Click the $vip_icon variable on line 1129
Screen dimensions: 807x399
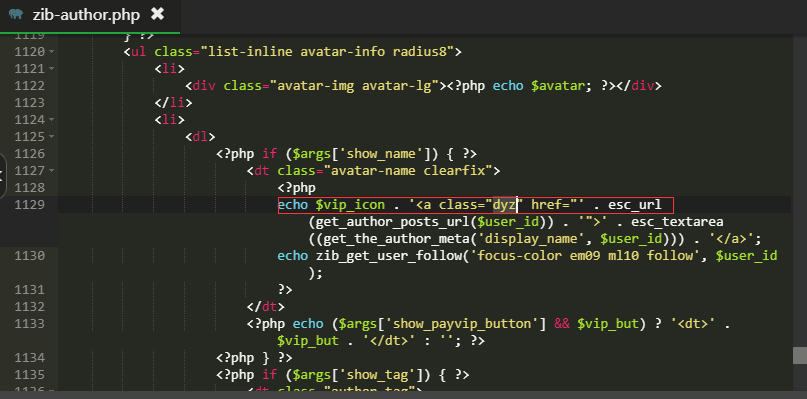point(350,205)
